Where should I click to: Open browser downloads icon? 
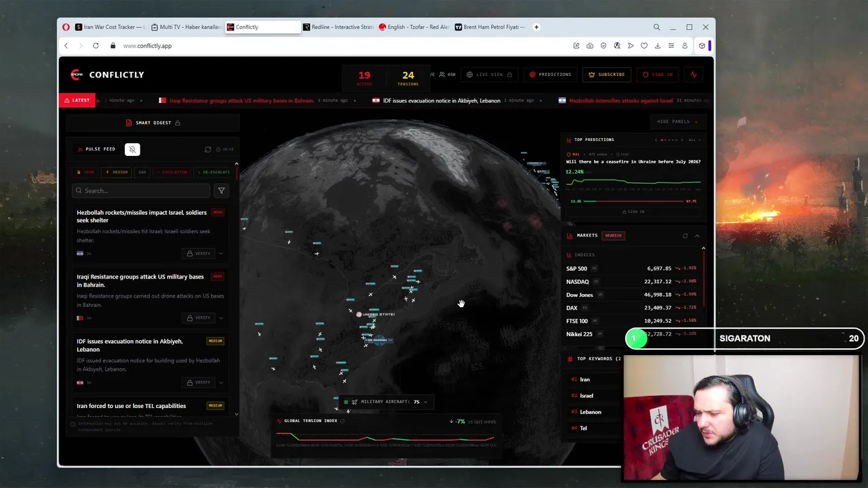coord(658,45)
